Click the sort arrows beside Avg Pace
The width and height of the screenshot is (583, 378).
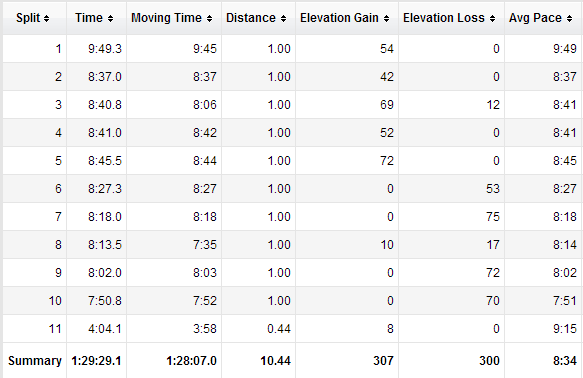click(570, 18)
